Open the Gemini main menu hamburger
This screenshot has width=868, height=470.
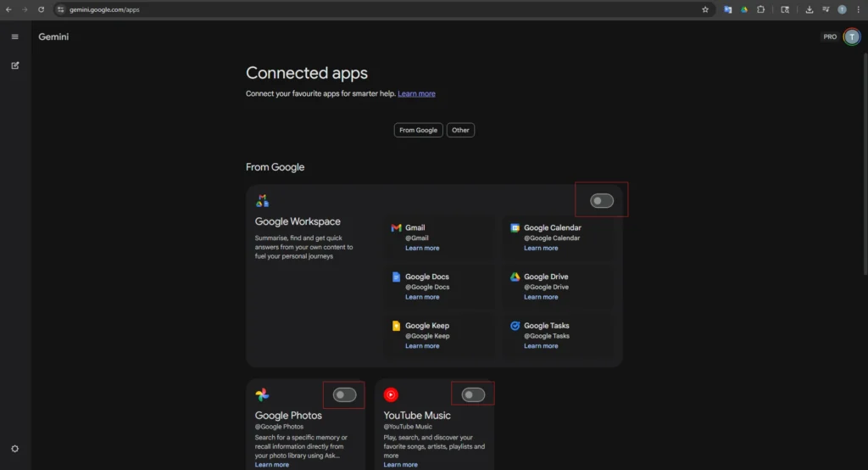click(15, 36)
